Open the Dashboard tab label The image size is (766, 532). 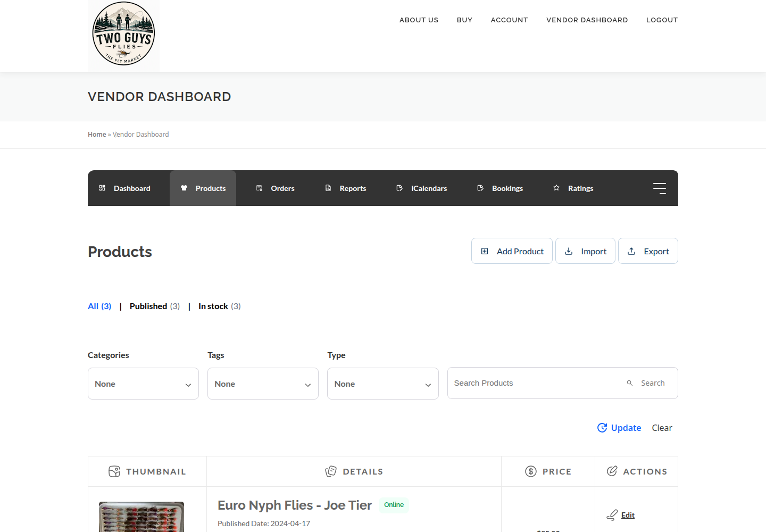(x=132, y=188)
